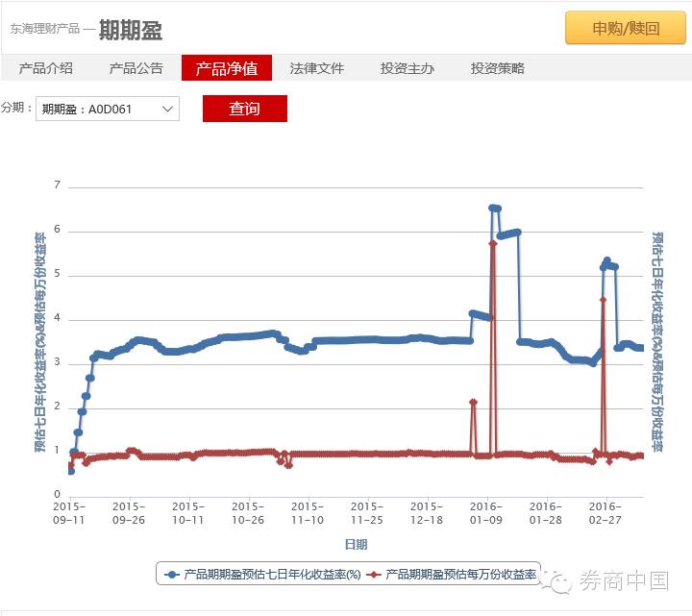
Task: Click the 日期 axis title
Action: [356, 545]
